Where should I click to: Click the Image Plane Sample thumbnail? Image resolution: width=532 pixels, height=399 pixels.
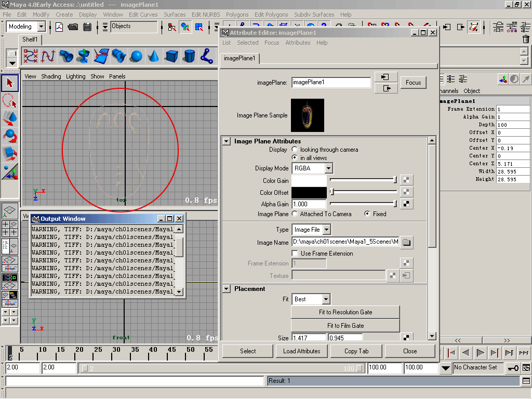(x=308, y=115)
